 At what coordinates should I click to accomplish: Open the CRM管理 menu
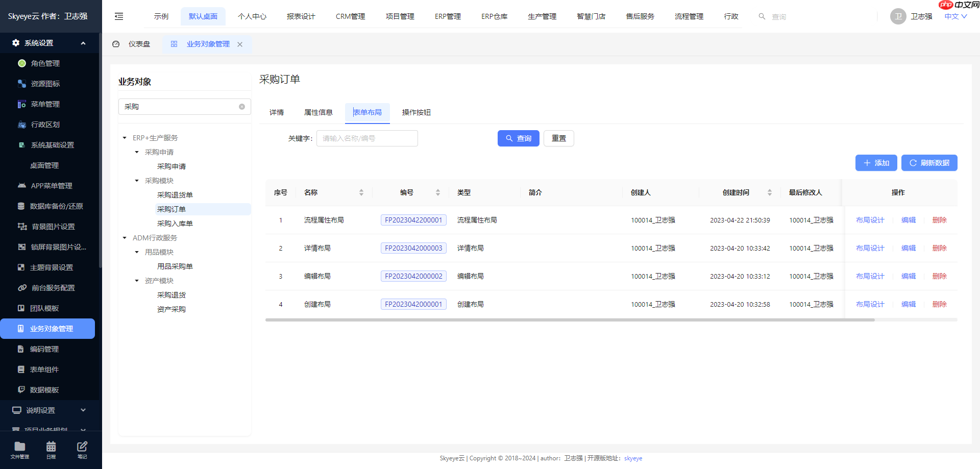(x=350, y=16)
